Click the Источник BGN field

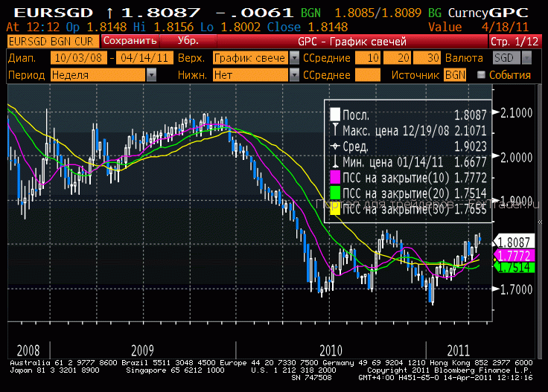pyautogui.click(x=455, y=75)
